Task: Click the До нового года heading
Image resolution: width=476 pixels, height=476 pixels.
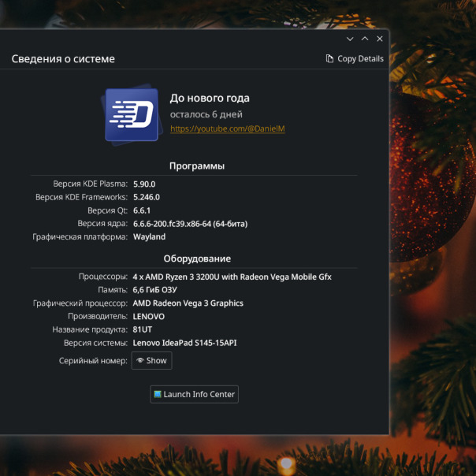Action: pyautogui.click(x=210, y=98)
